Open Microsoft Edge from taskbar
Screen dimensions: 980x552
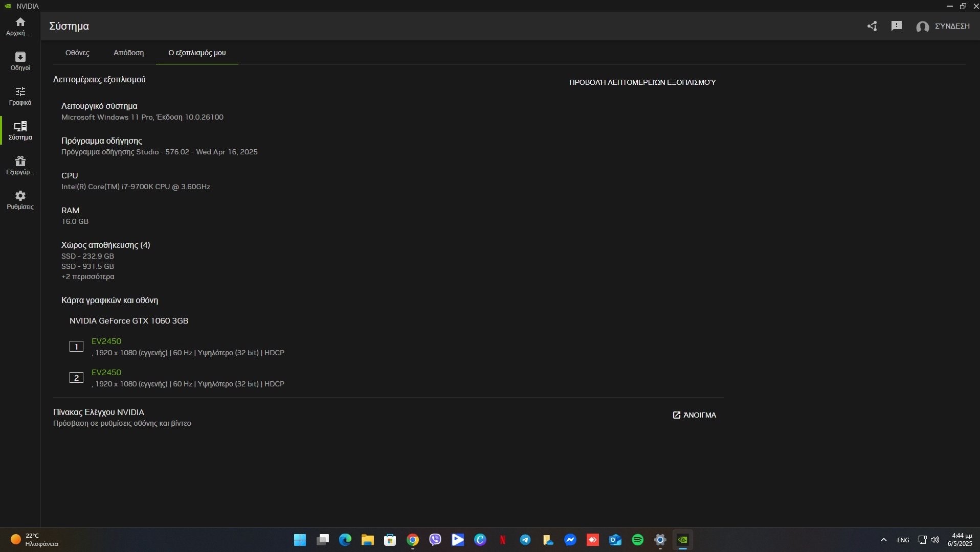click(x=345, y=540)
